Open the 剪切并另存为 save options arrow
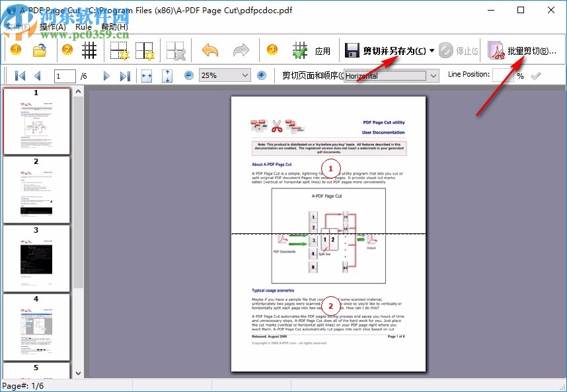 (x=431, y=50)
